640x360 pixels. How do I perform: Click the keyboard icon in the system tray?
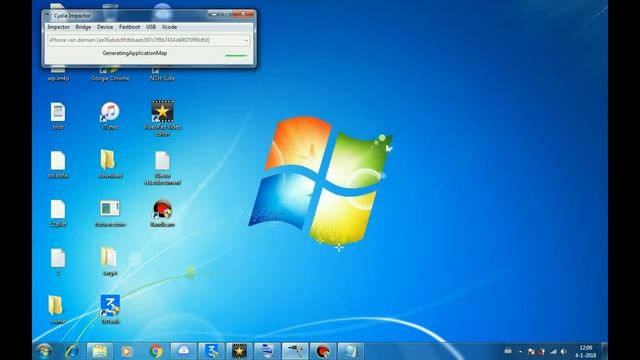pyautogui.click(x=508, y=351)
